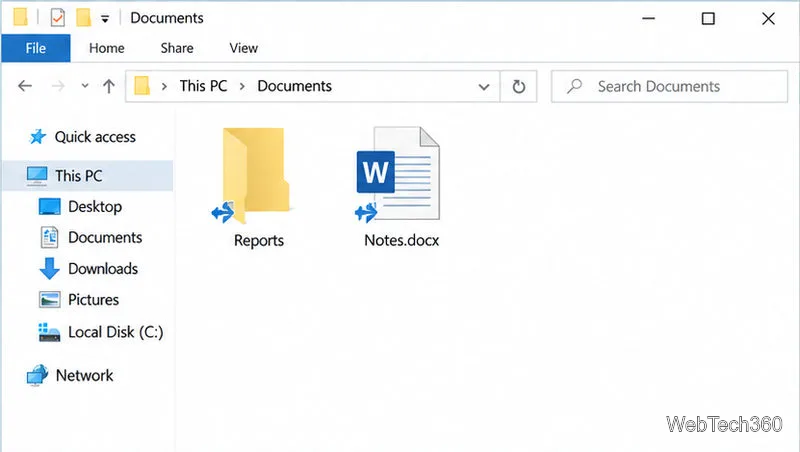The image size is (800, 452).
Task: Click the Downloads blue arrow icon
Action: (x=49, y=268)
